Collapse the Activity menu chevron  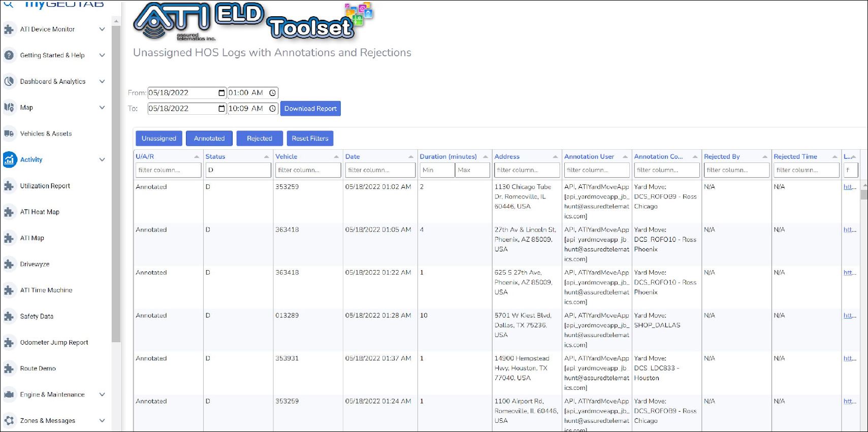(102, 159)
